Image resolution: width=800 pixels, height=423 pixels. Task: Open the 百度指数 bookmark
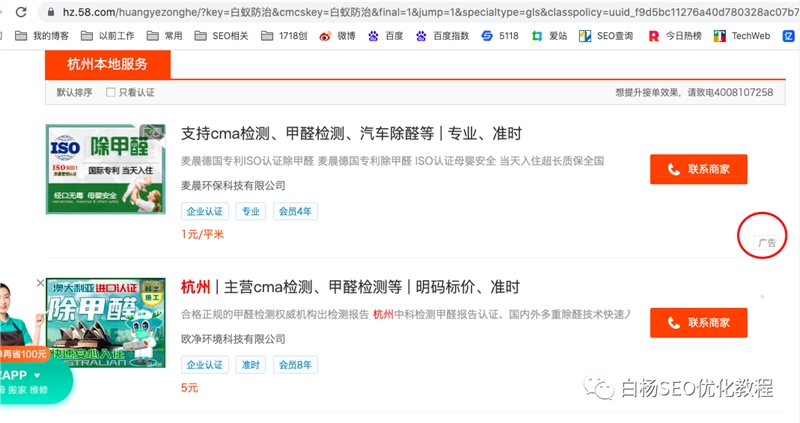pos(442,36)
